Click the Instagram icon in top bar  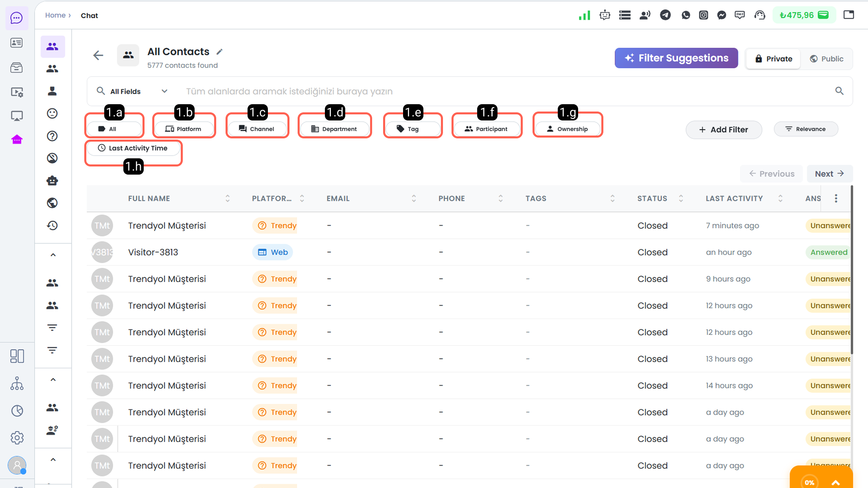[704, 15]
